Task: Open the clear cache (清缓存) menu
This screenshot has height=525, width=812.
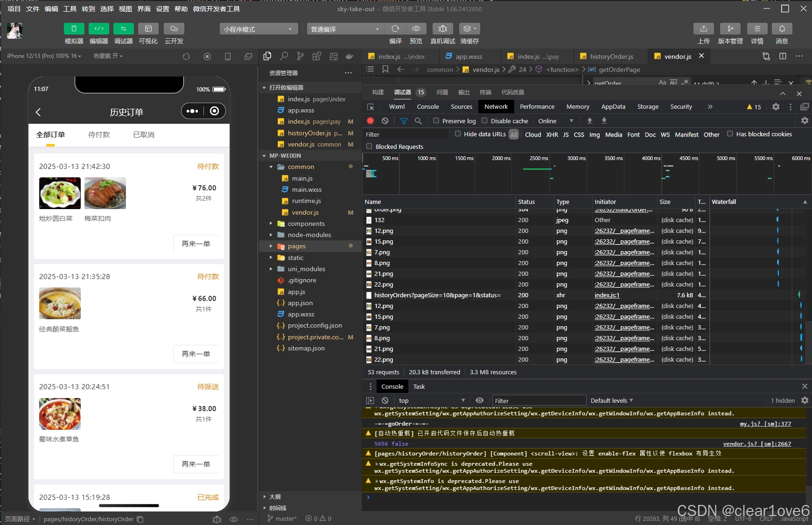Action: click(x=469, y=29)
